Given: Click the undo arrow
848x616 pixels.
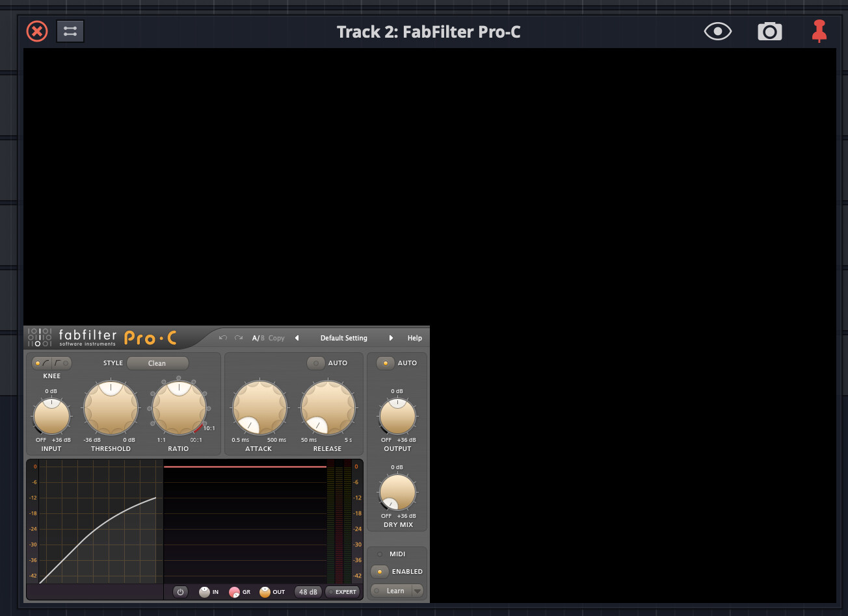Looking at the screenshot, I should coord(223,338).
